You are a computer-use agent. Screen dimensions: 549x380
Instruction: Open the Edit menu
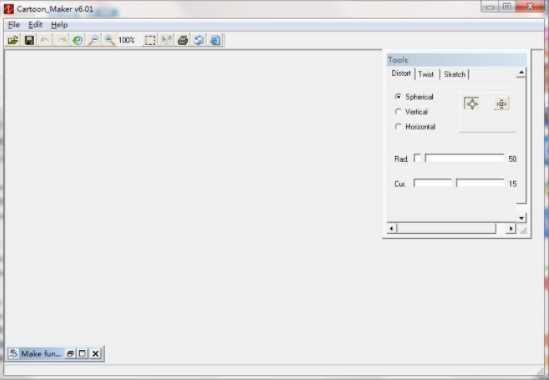point(35,25)
